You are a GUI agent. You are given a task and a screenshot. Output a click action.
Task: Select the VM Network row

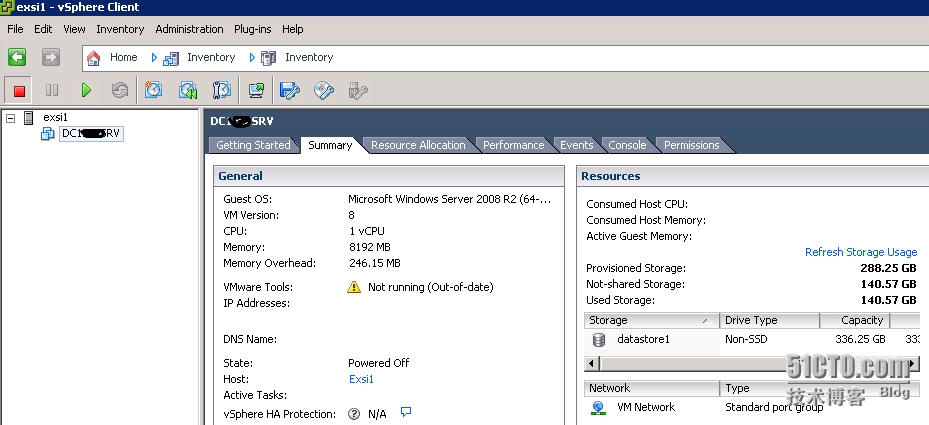click(x=752, y=407)
